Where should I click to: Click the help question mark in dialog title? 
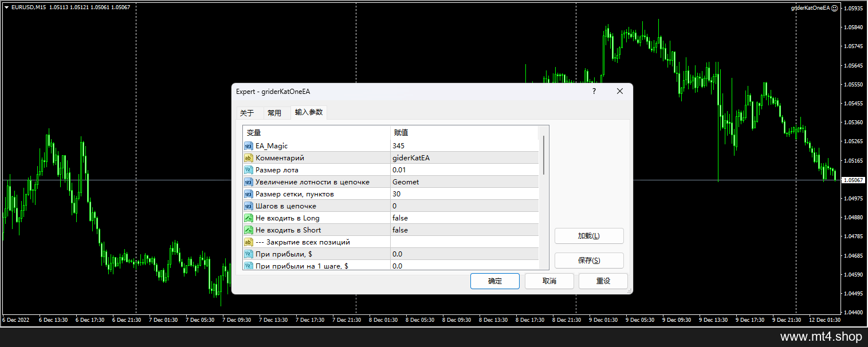[594, 91]
